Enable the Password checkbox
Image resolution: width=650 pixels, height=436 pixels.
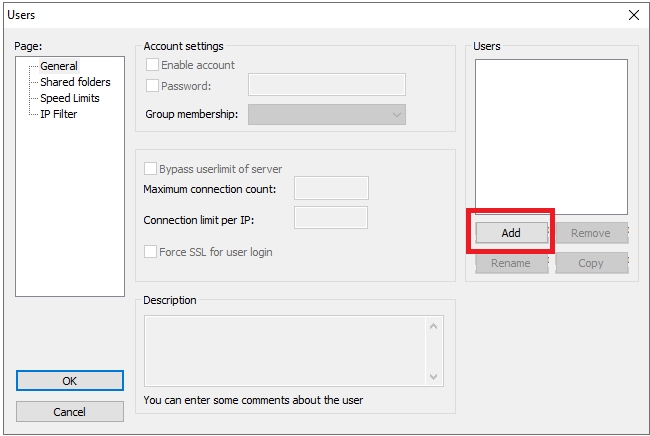153,86
